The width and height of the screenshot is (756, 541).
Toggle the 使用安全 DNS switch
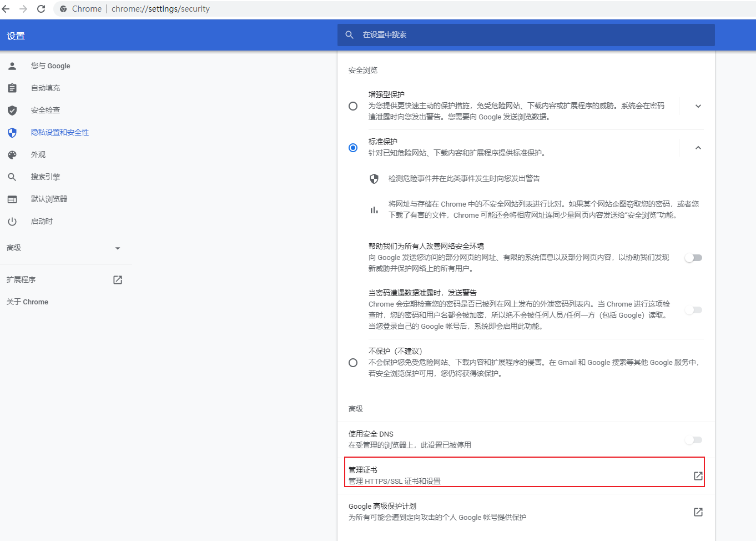click(x=693, y=440)
